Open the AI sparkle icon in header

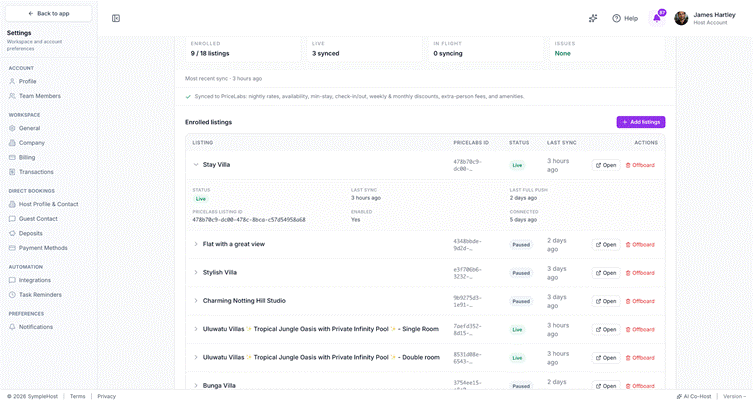pyautogui.click(x=593, y=18)
